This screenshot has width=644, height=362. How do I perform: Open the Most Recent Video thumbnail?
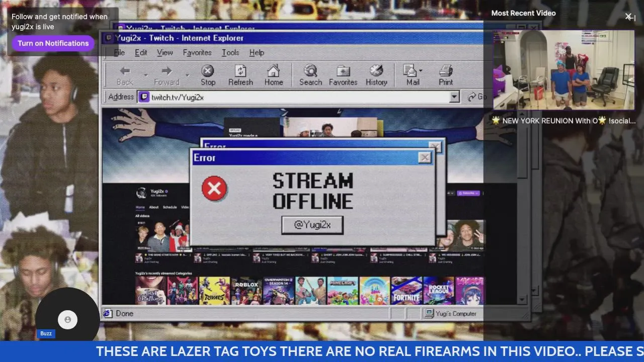tap(563, 70)
